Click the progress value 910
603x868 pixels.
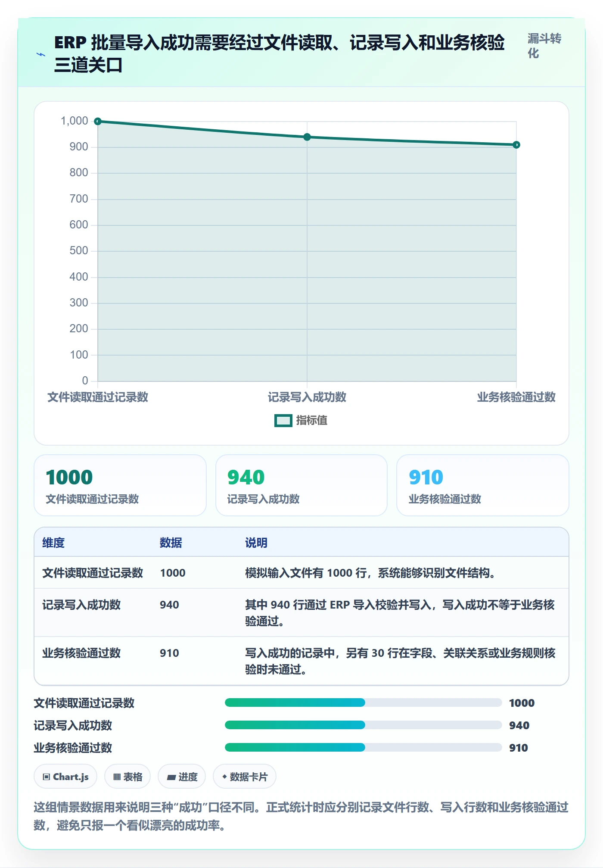click(x=519, y=748)
